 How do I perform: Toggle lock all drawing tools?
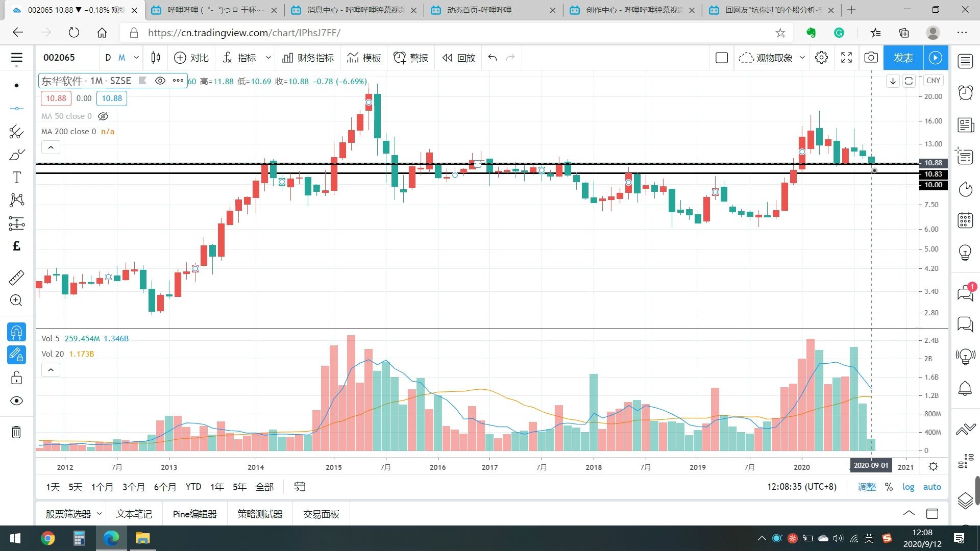16,378
